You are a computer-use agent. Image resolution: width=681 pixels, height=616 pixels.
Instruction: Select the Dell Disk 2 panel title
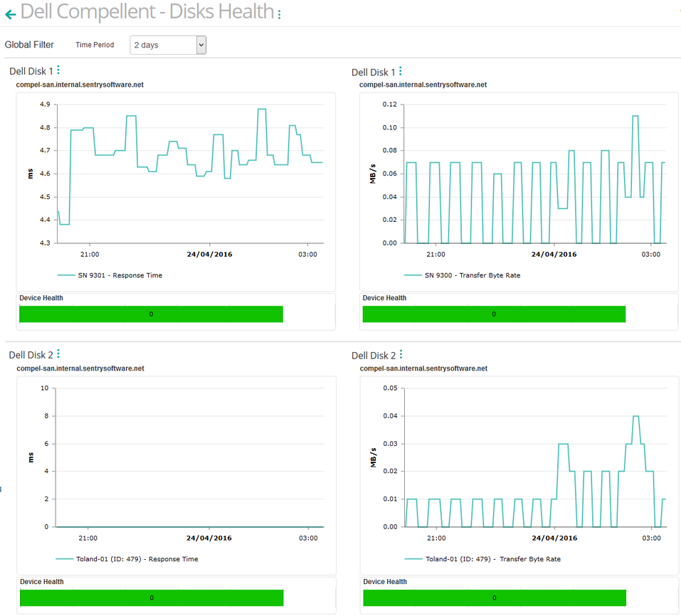point(30,354)
